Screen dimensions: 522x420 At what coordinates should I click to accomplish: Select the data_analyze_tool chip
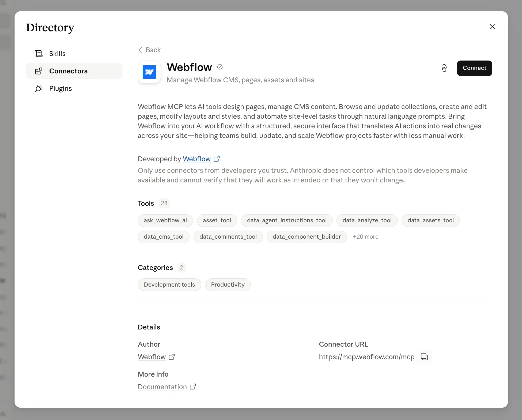(367, 220)
